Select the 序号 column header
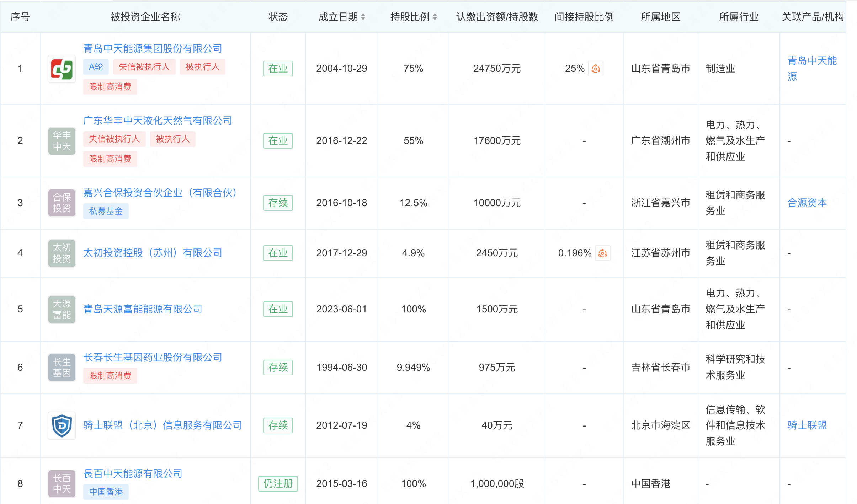This screenshot has width=857, height=504. (x=20, y=17)
